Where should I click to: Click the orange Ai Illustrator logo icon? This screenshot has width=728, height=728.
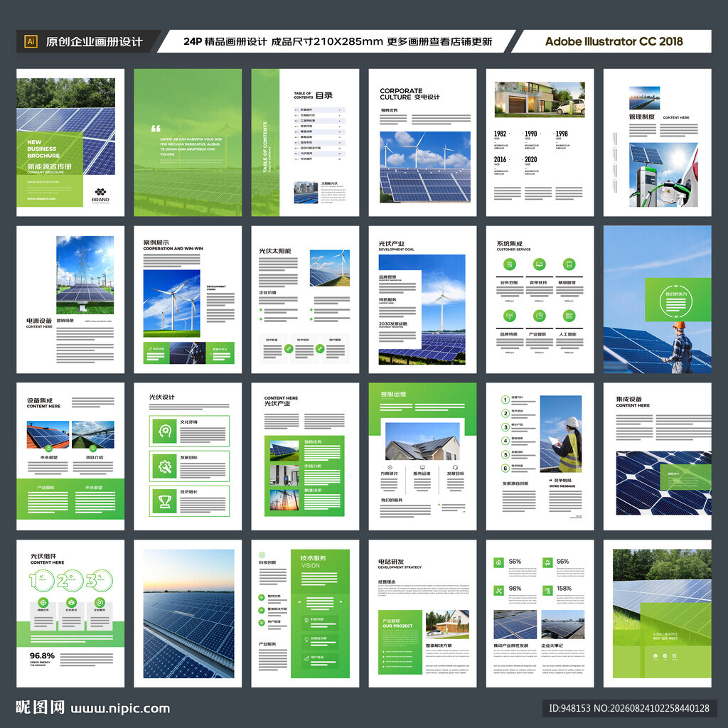point(31,41)
